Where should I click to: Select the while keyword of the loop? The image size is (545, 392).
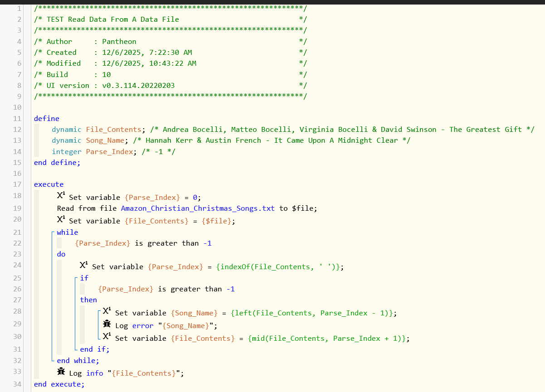pyautogui.click(x=67, y=232)
